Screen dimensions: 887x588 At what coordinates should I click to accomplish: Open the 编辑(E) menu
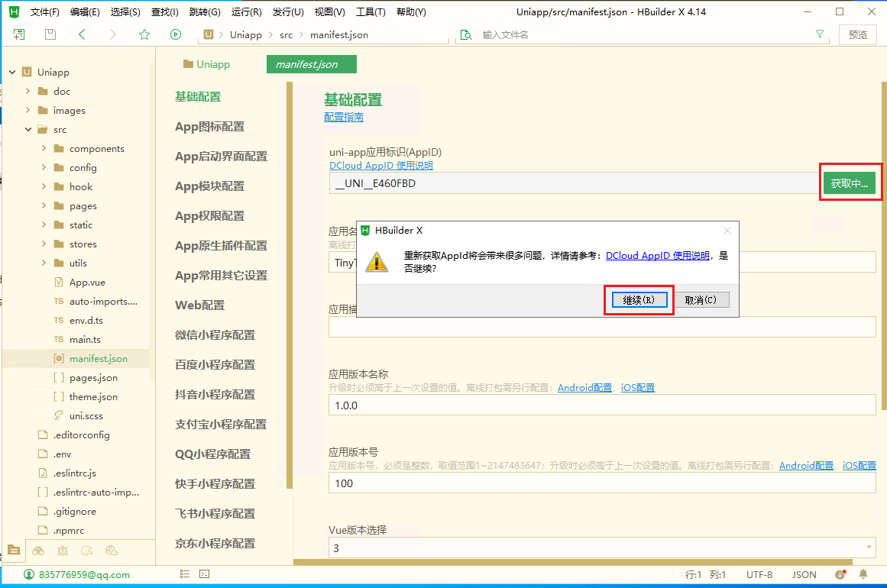pyautogui.click(x=85, y=12)
